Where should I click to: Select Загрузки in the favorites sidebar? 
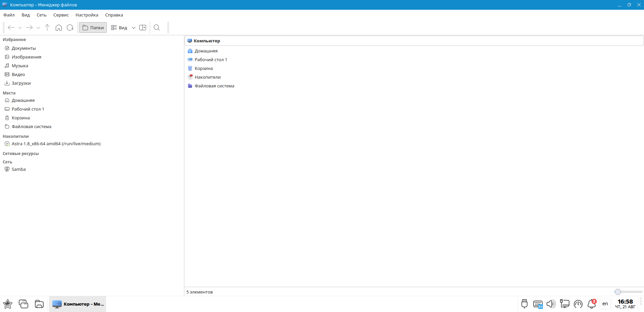click(x=21, y=83)
